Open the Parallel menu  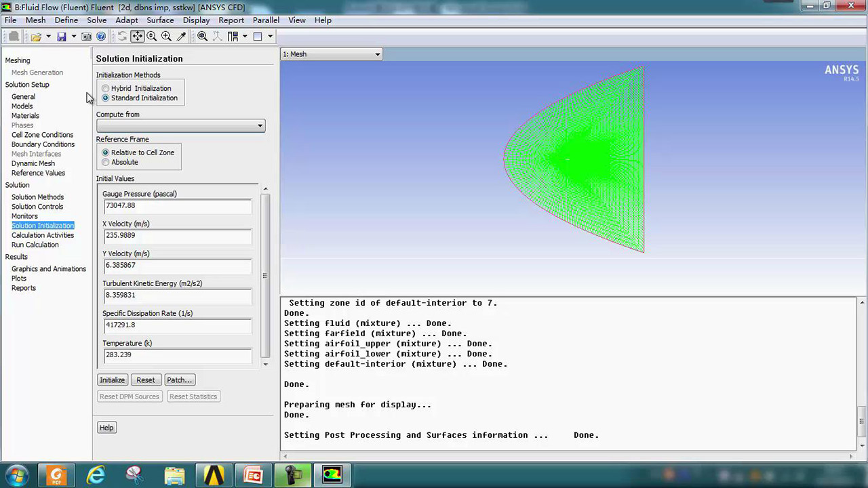click(267, 20)
